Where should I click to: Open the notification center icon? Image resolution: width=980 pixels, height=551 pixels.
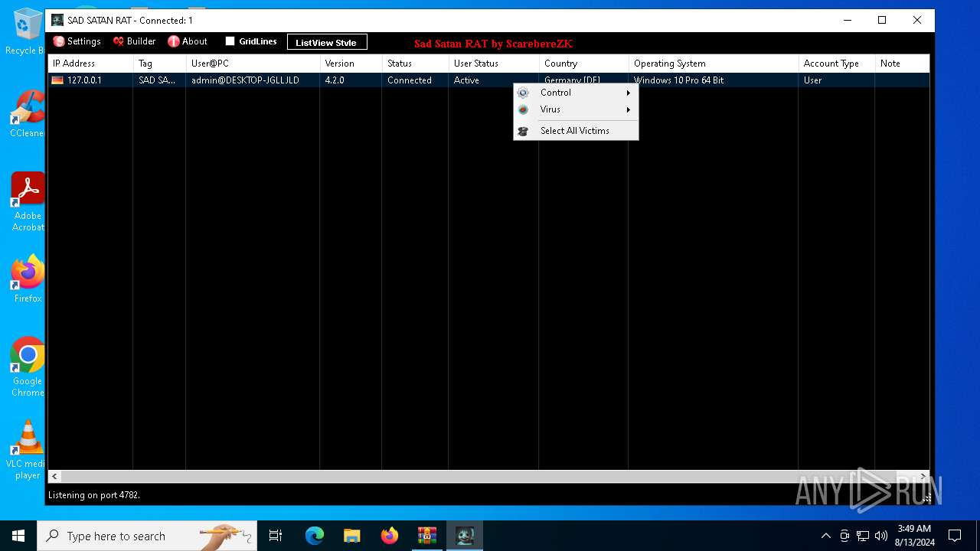[x=955, y=536]
